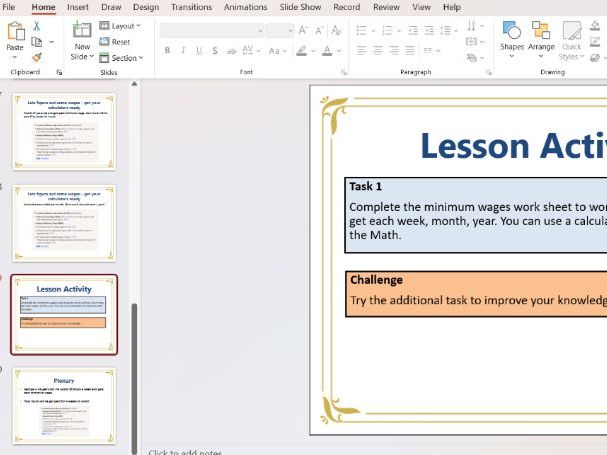Click the Shape Outline icon
607x455 pixels.
(595, 42)
